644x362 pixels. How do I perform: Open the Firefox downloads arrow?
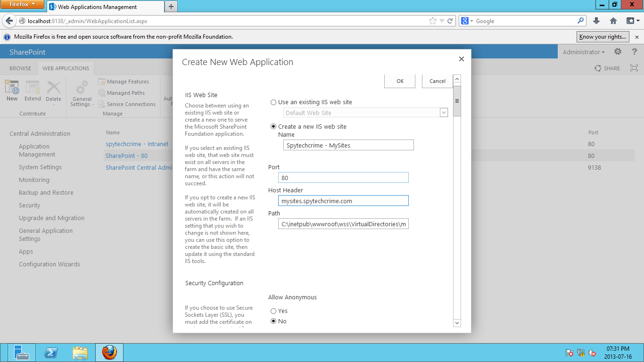596,21
